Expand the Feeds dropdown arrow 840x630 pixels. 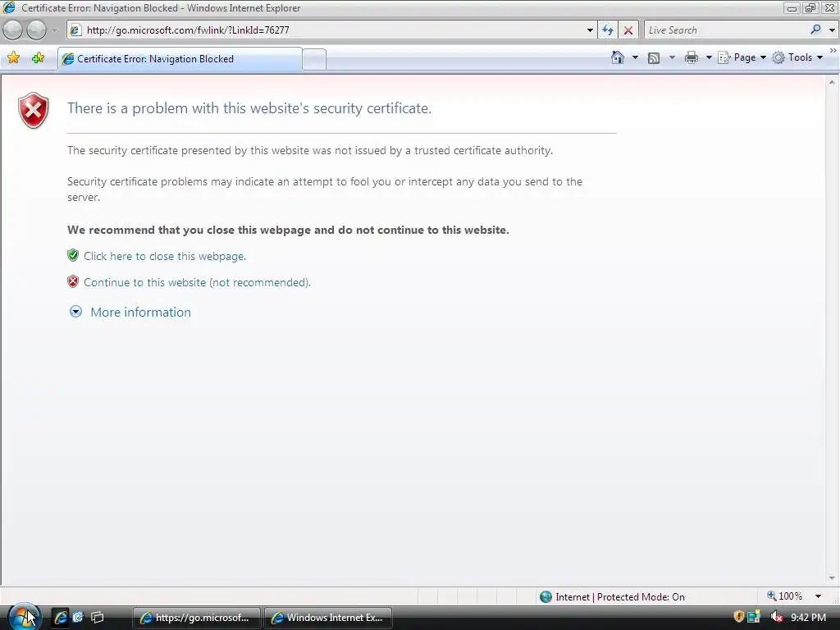tap(672, 57)
